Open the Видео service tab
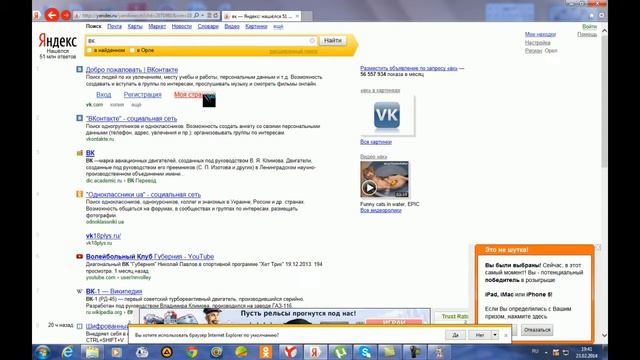 click(232, 26)
